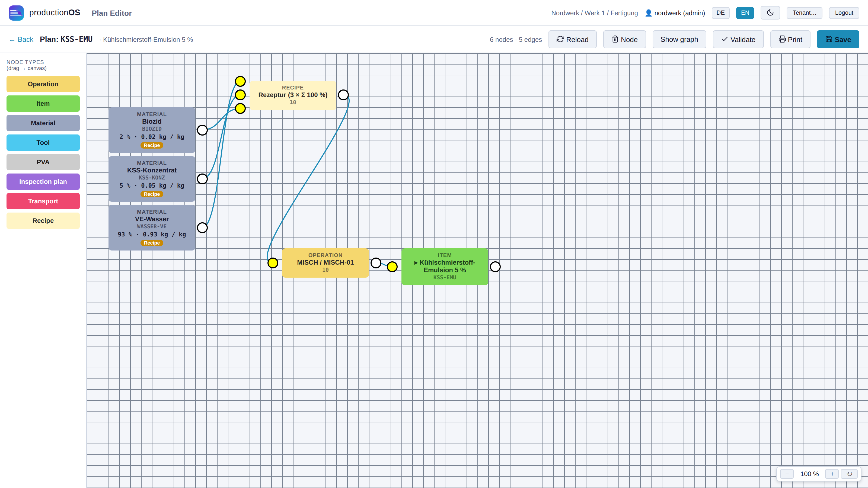Select the Biozid material node
Screen dimensions: 868x488
(152, 130)
